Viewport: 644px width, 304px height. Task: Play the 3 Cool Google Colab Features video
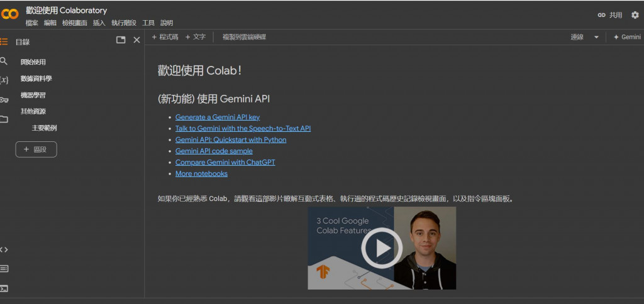click(x=382, y=248)
